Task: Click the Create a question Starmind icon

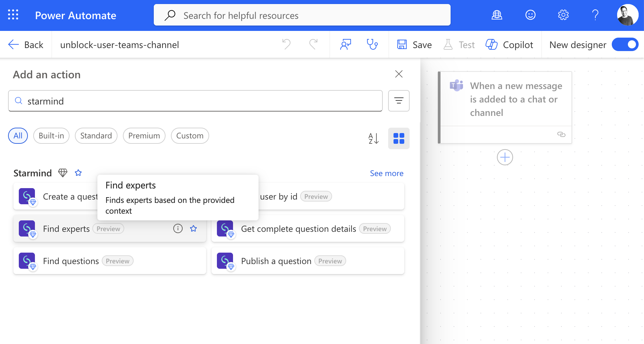Action: pos(27,197)
